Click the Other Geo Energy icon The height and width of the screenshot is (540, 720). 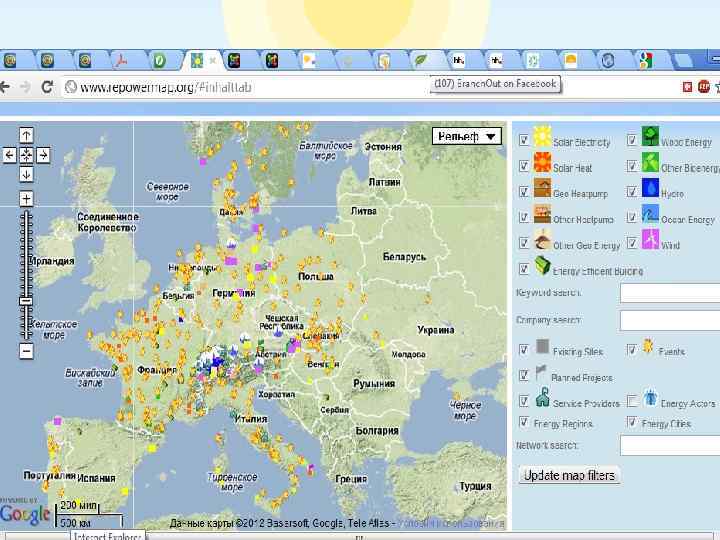click(x=542, y=239)
